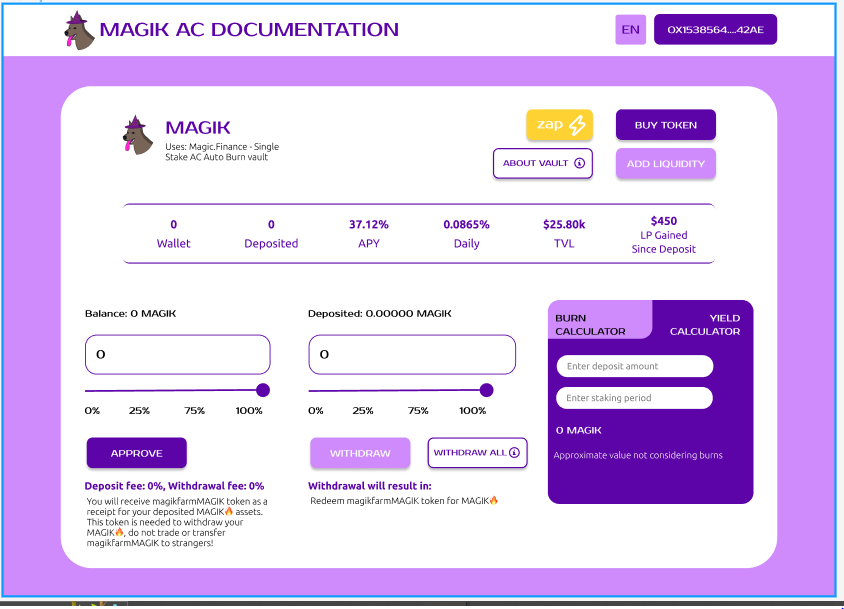
Task: Select 100% under withdraw slider
Action: click(472, 411)
